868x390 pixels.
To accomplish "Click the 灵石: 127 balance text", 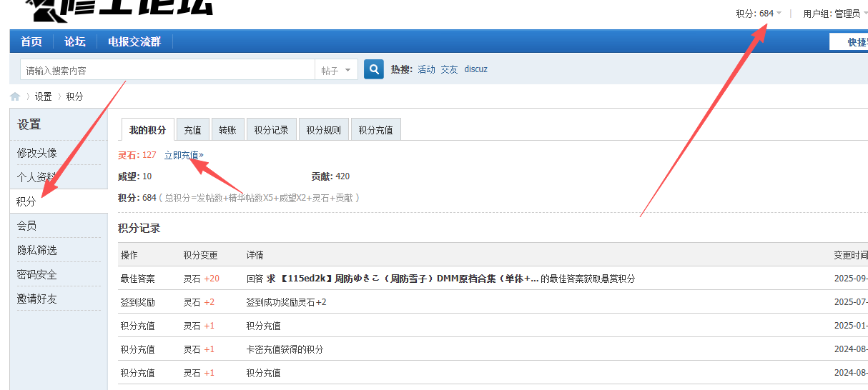I will [137, 155].
